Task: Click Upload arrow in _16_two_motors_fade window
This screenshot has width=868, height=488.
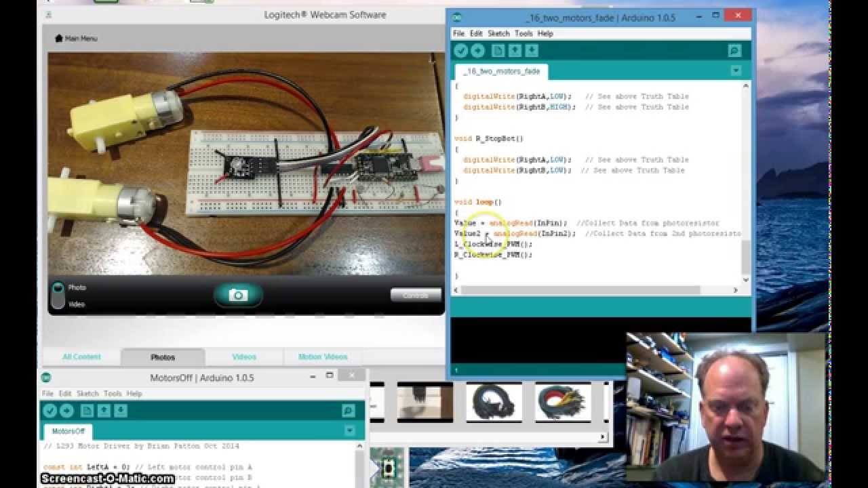Action: [477, 50]
